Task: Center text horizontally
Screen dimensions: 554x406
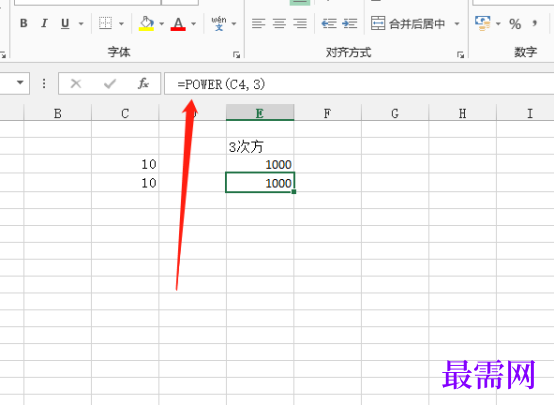Action: tap(279, 24)
